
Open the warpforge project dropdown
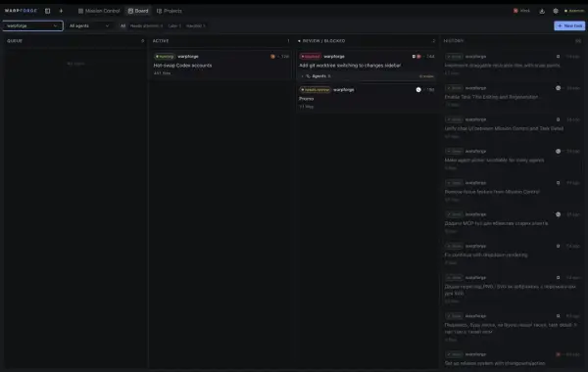coord(32,25)
